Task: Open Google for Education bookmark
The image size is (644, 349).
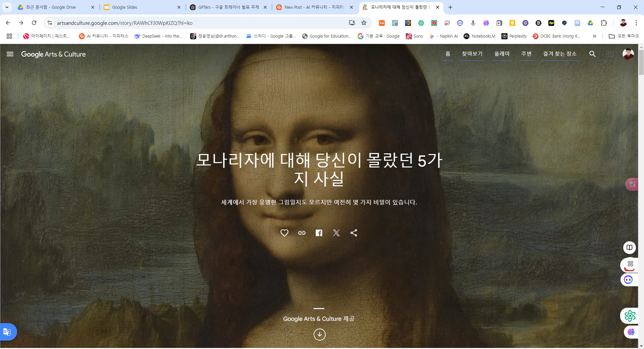Action: (x=327, y=36)
